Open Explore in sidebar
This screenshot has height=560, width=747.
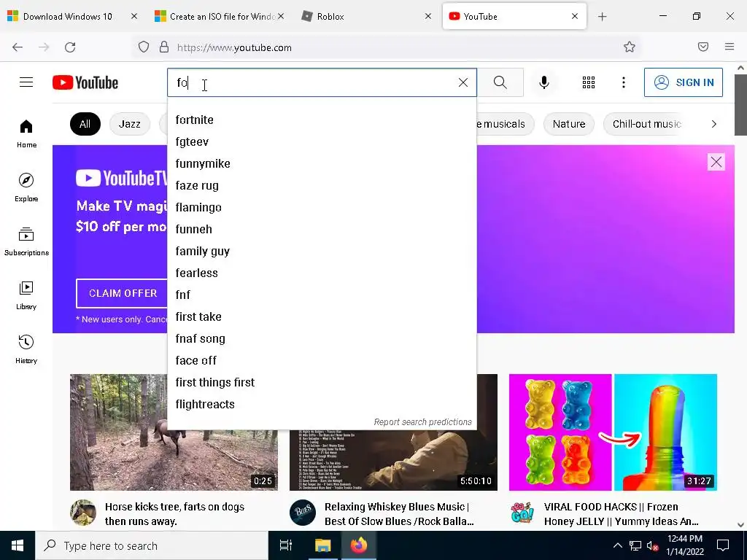[x=26, y=187]
